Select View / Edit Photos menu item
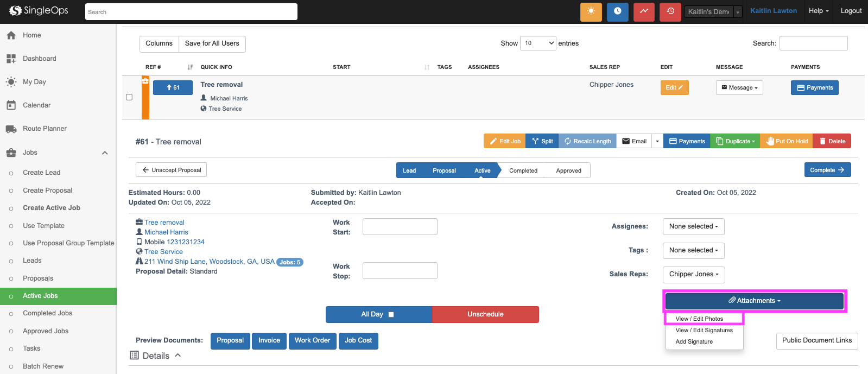The width and height of the screenshot is (868, 374). point(699,319)
